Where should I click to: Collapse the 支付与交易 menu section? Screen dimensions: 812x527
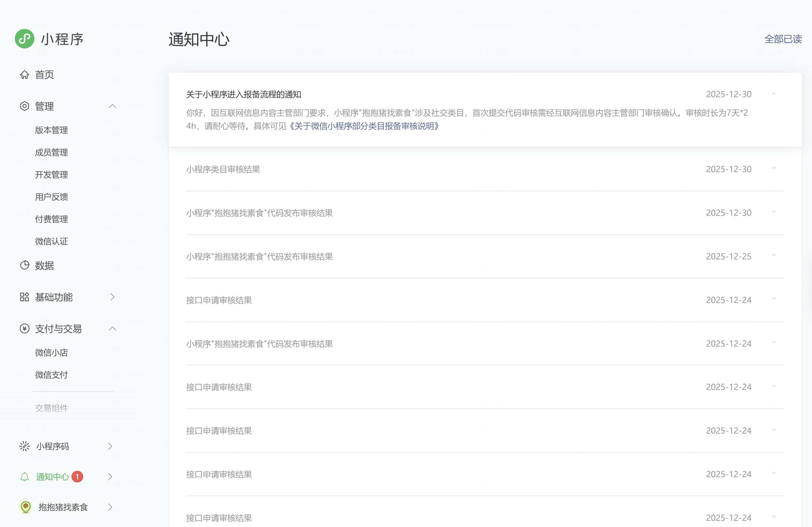pos(112,329)
